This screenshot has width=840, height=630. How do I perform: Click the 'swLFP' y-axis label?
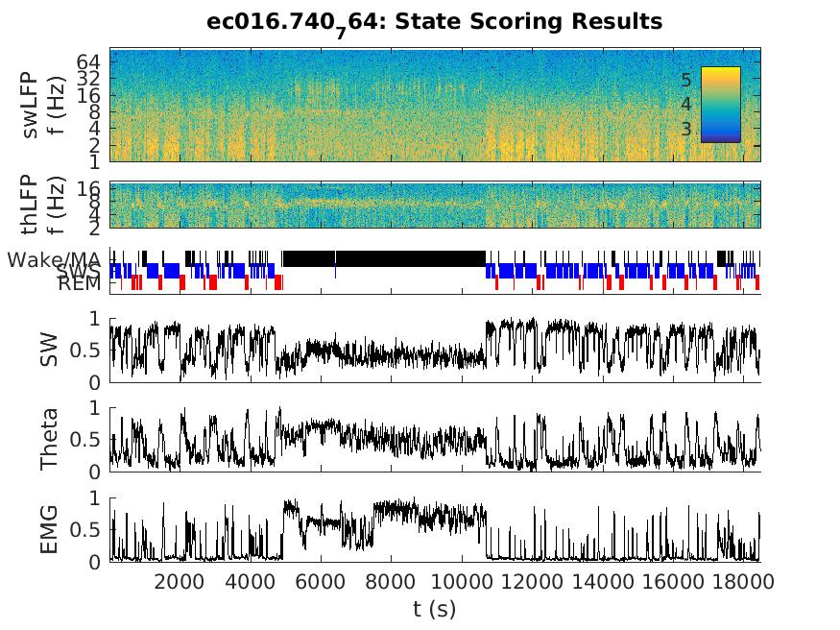pos(30,105)
